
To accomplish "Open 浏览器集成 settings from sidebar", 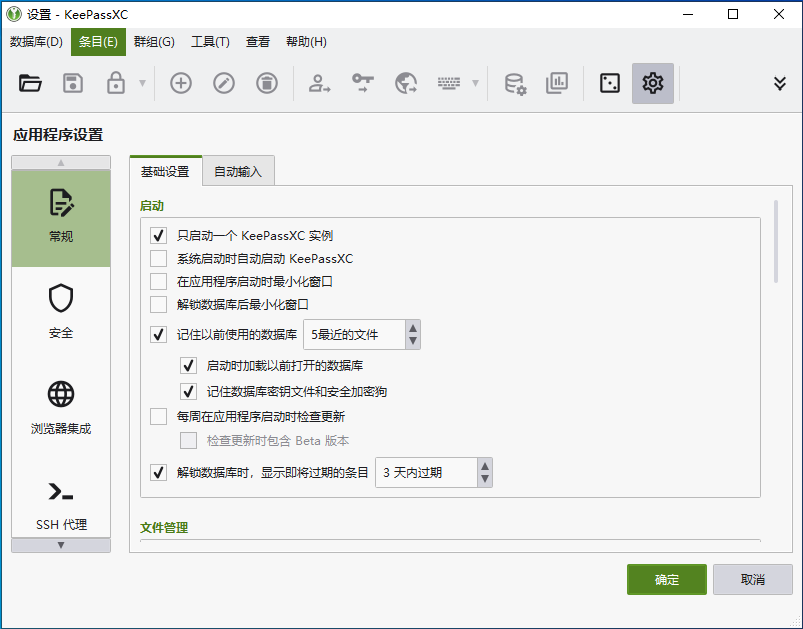I will (60, 410).
